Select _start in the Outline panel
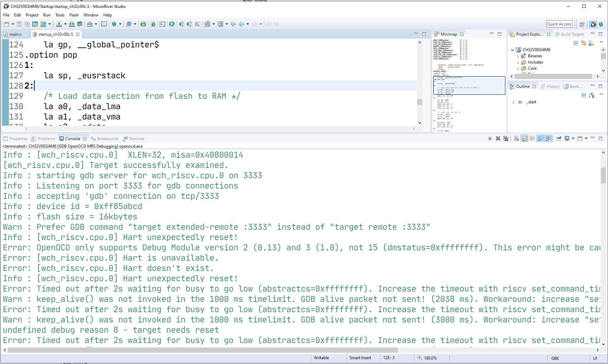This screenshot has height=364, width=608. (x=531, y=102)
